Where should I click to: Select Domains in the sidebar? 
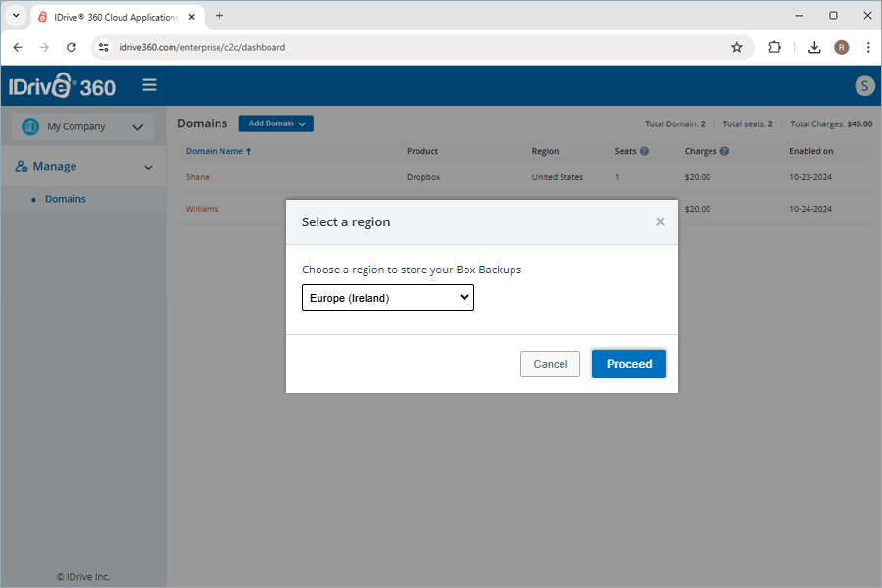(x=66, y=199)
